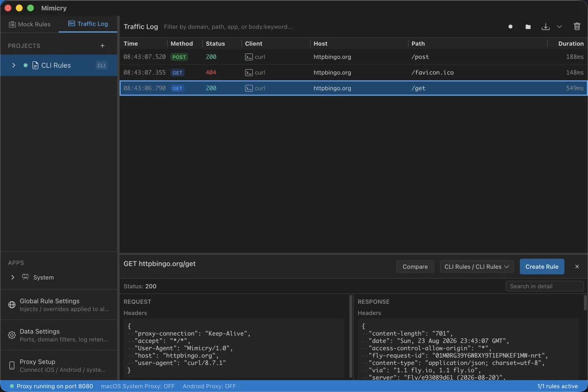Viewport: 588px width, 392px height.
Task: Click the 'GET httpbingo.org/get' detail title
Action: (159, 264)
